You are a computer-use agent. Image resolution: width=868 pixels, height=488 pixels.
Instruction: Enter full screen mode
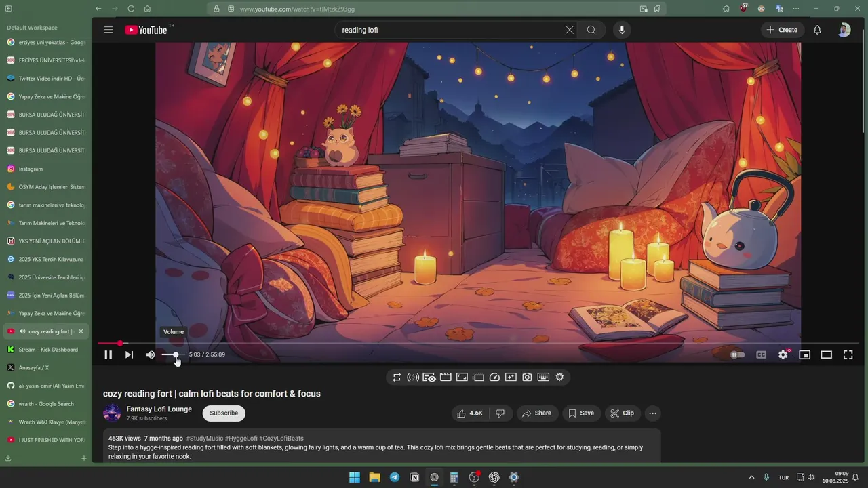(848, 354)
